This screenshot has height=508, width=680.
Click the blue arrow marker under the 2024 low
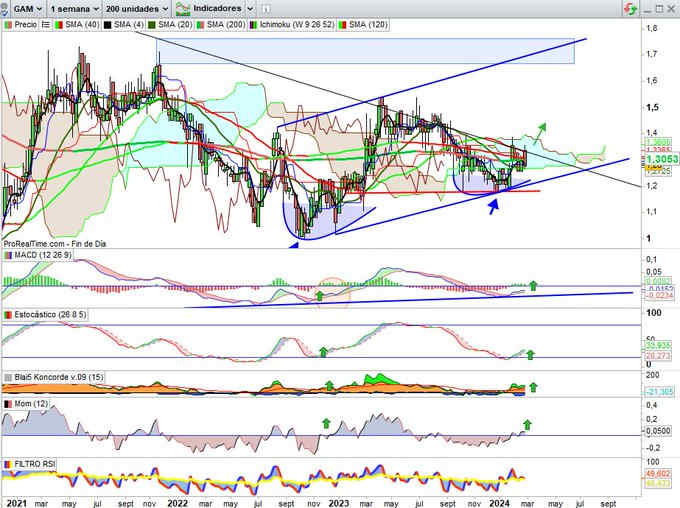tap(493, 205)
